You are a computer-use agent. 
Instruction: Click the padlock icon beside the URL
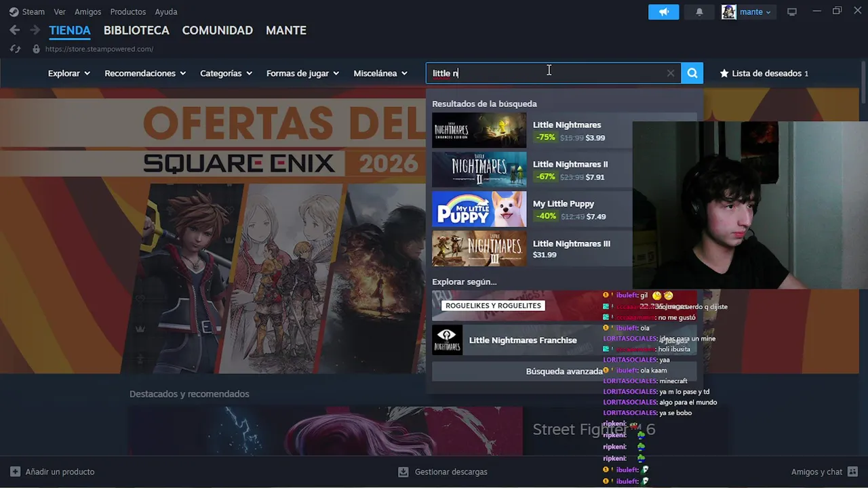[x=36, y=49]
